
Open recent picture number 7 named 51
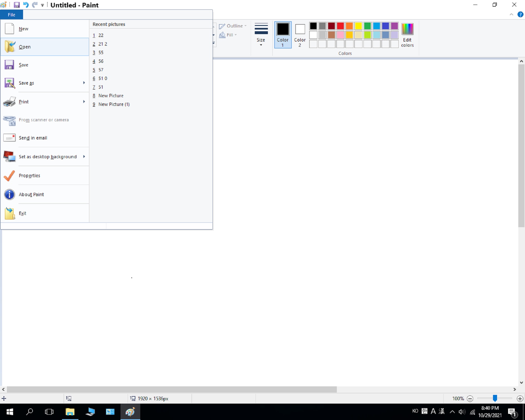(151, 87)
